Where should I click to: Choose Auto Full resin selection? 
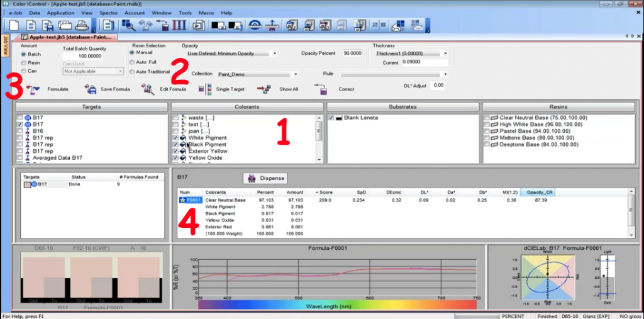tap(131, 62)
